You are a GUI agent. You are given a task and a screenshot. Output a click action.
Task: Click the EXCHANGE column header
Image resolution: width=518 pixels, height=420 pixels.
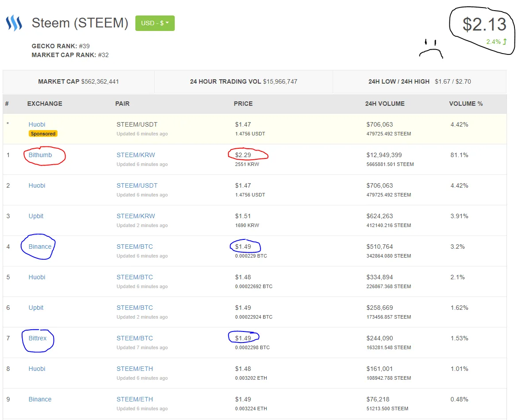click(45, 104)
